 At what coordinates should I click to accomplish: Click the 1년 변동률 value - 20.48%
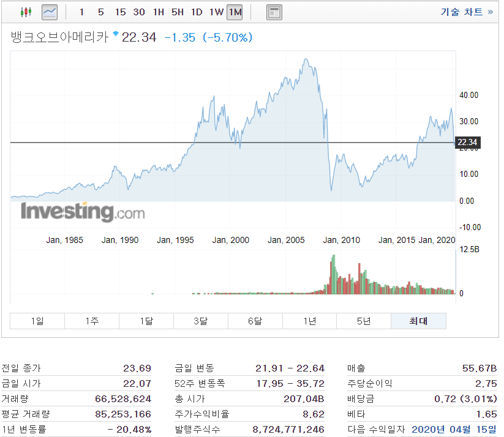pos(129,429)
